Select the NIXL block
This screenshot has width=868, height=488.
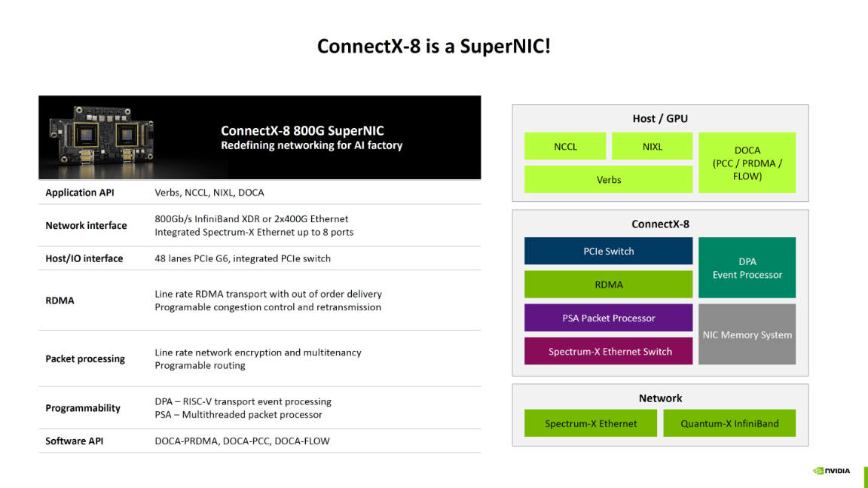pos(652,147)
